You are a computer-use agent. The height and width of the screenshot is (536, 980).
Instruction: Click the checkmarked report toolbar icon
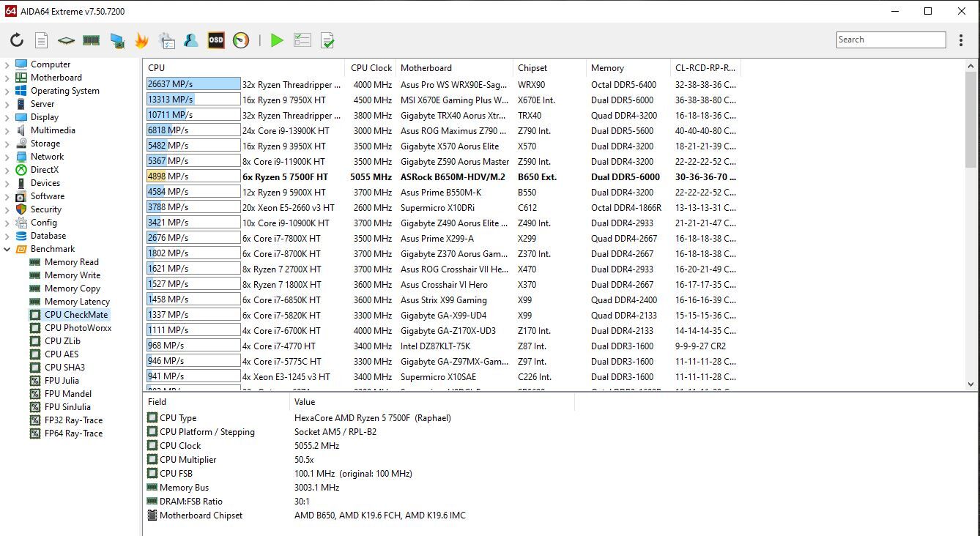pyautogui.click(x=327, y=41)
